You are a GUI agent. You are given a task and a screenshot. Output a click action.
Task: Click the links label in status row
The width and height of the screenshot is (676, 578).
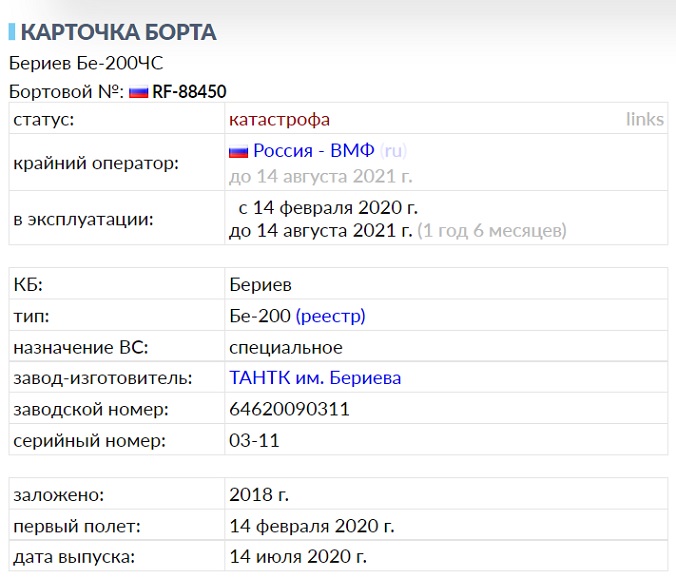click(645, 119)
